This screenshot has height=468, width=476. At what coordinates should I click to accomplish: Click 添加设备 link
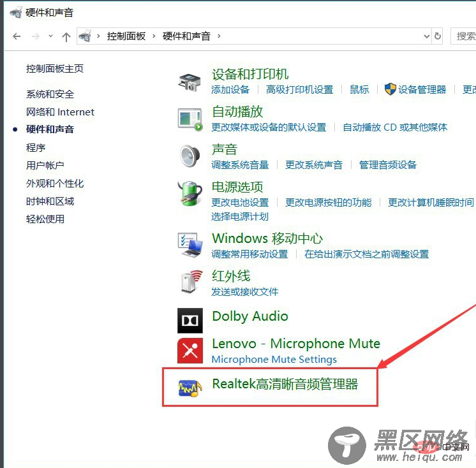230,89
